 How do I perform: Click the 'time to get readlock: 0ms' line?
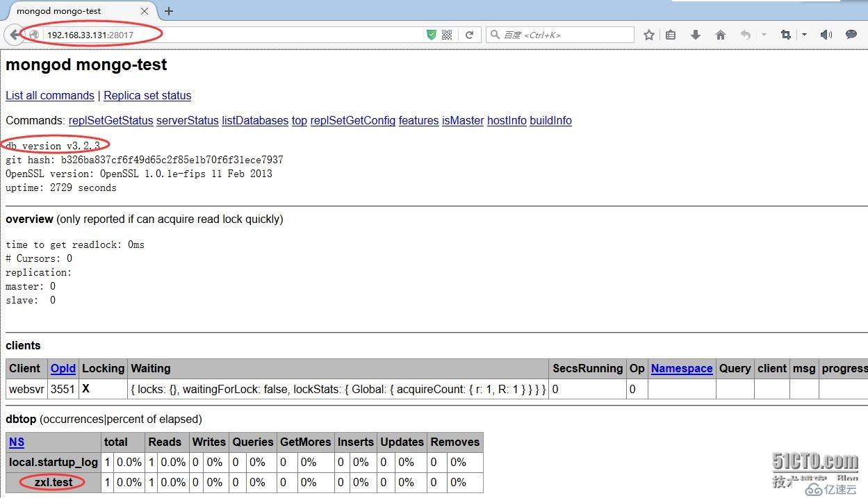75,244
